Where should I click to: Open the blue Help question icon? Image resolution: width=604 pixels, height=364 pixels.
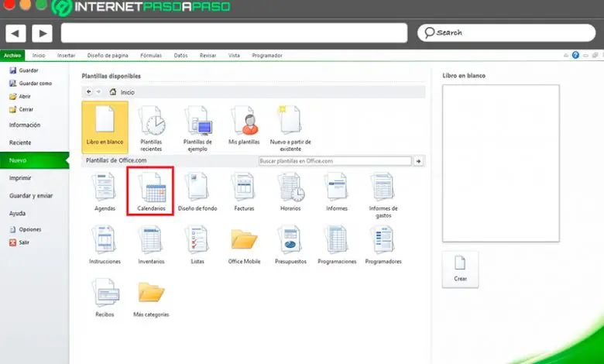click(x=575, y=55)
